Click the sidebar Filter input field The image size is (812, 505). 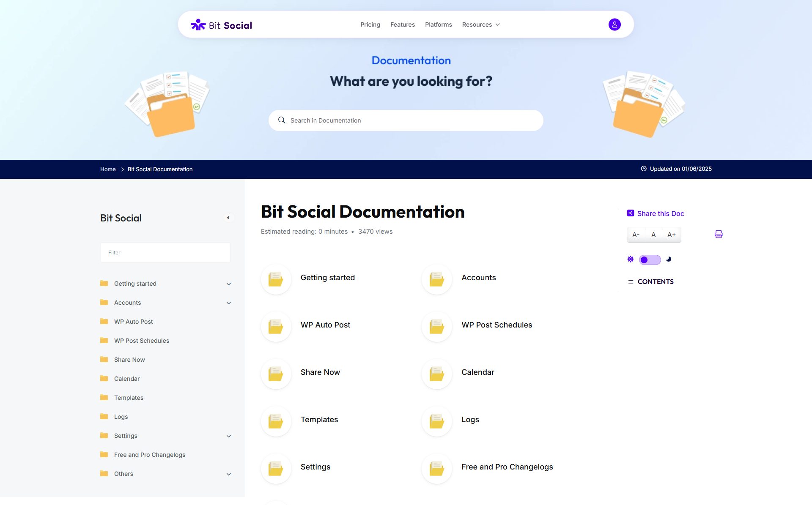(x=165, y=252)
